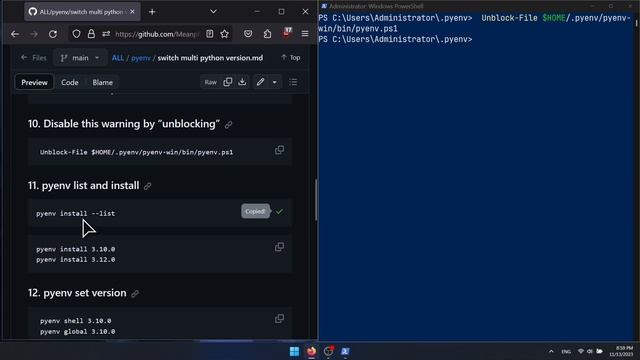
Task: Close the 'switch multi python' tab
Action: coord(132,12)
